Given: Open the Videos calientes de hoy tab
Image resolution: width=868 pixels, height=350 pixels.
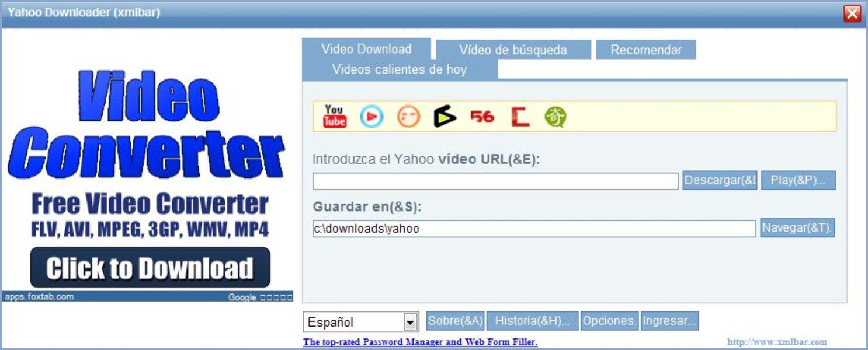Looking at the screenshot, I should pyautogui.click(x=400, y=69).
